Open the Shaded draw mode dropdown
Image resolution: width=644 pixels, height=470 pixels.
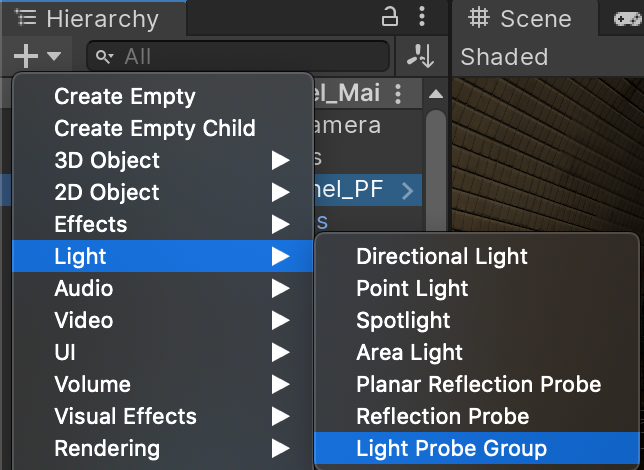tap(504, 57)
